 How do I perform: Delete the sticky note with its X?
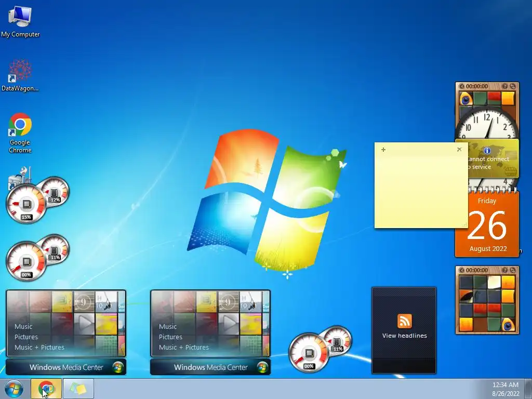click(x=459, y=149)
